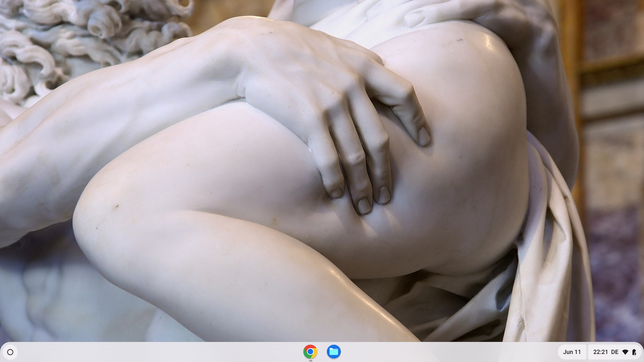Launch Google Chrome from the shelf

pos(310,352)
